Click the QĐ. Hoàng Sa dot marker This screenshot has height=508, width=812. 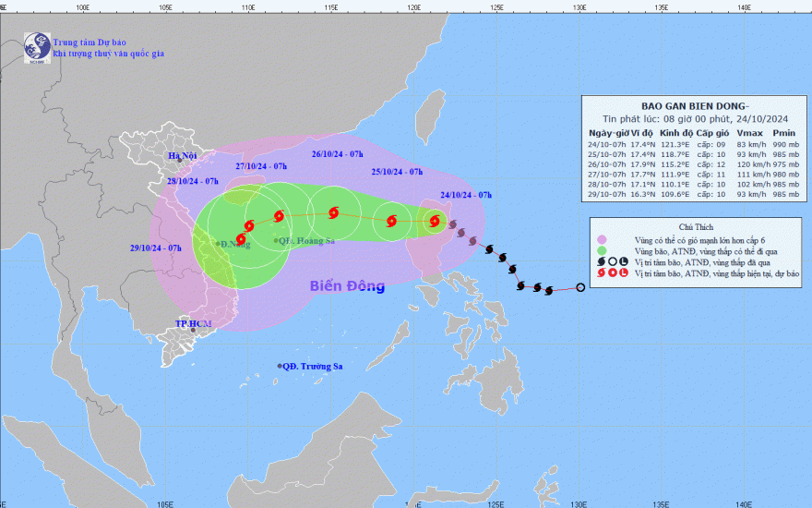pos(276,240)
